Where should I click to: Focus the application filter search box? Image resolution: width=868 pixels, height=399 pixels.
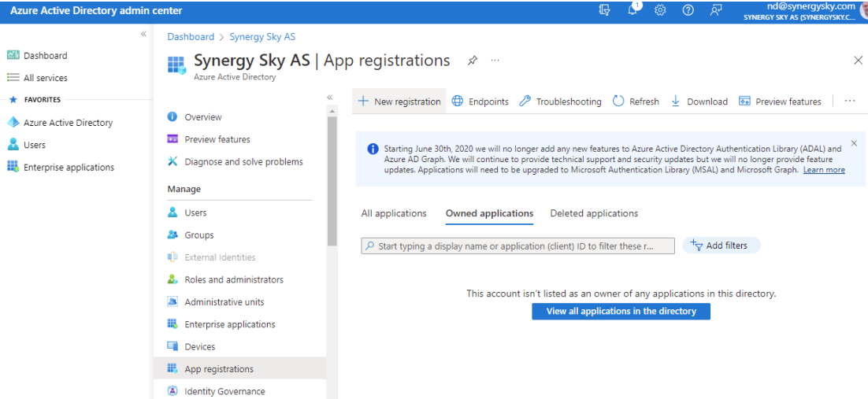click(517, 246)
